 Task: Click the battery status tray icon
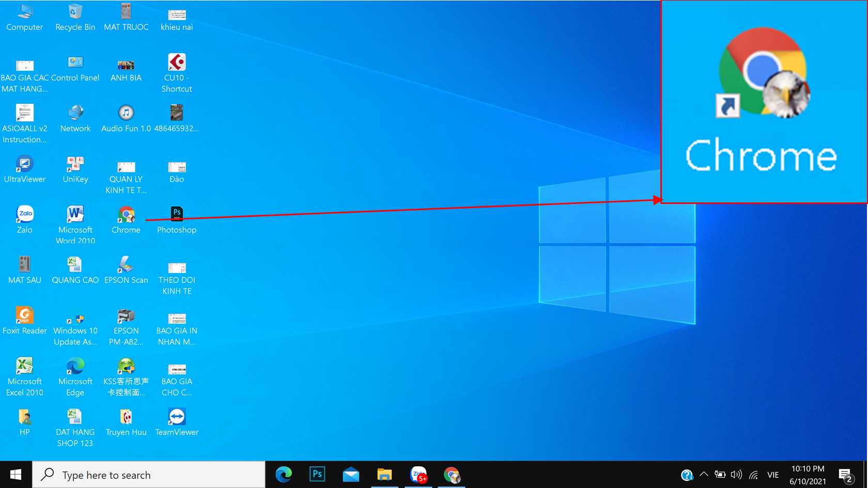click(x=720, y=475)
